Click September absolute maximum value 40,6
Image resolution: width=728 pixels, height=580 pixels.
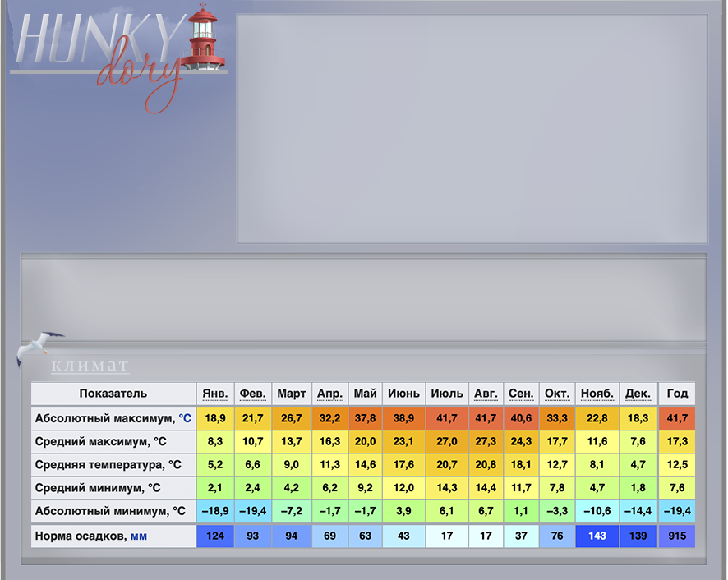tap(521, 418)
